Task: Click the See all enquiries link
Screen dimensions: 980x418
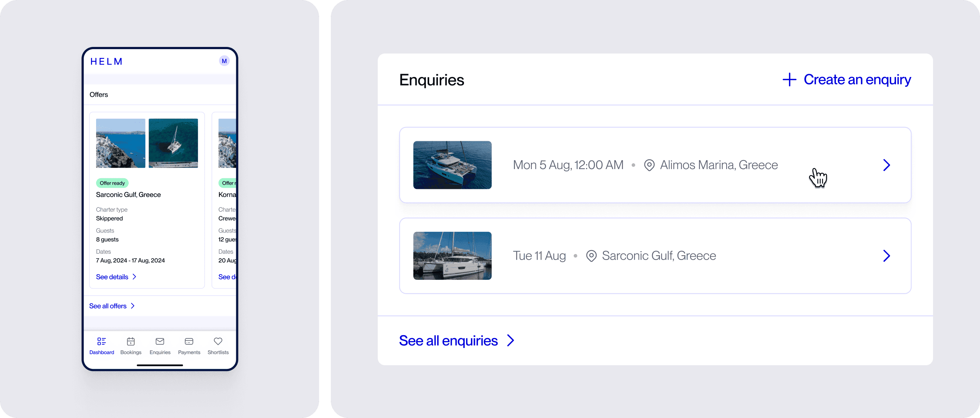Action: pos(448,340)
